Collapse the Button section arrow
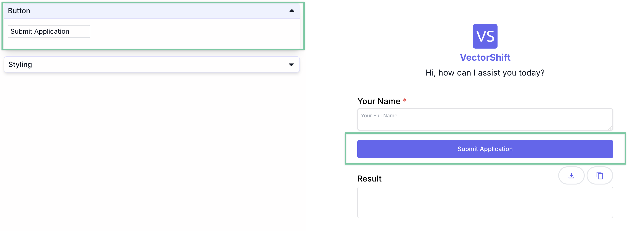 [292, 11]
